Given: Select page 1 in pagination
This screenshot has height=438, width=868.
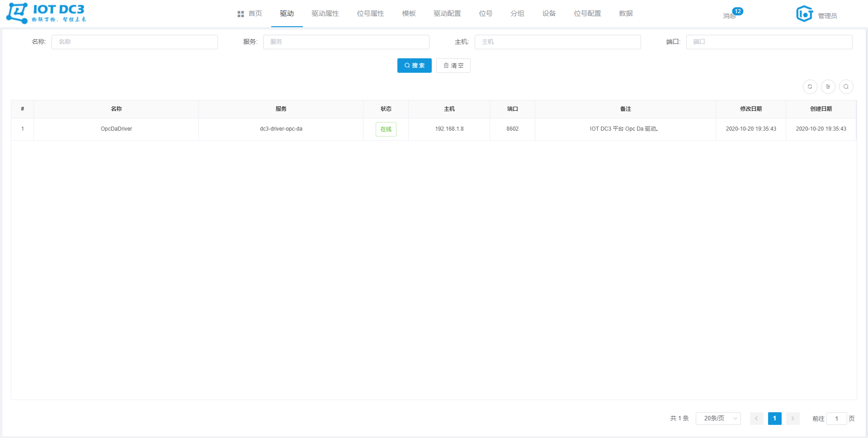Looking at the screenshot, I should [x=774, y=419].
